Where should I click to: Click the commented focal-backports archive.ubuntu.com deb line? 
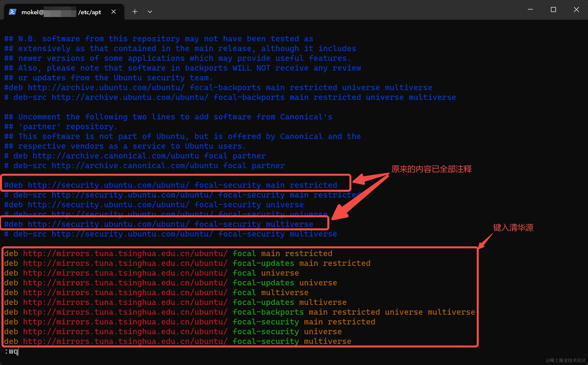point(218,88)
